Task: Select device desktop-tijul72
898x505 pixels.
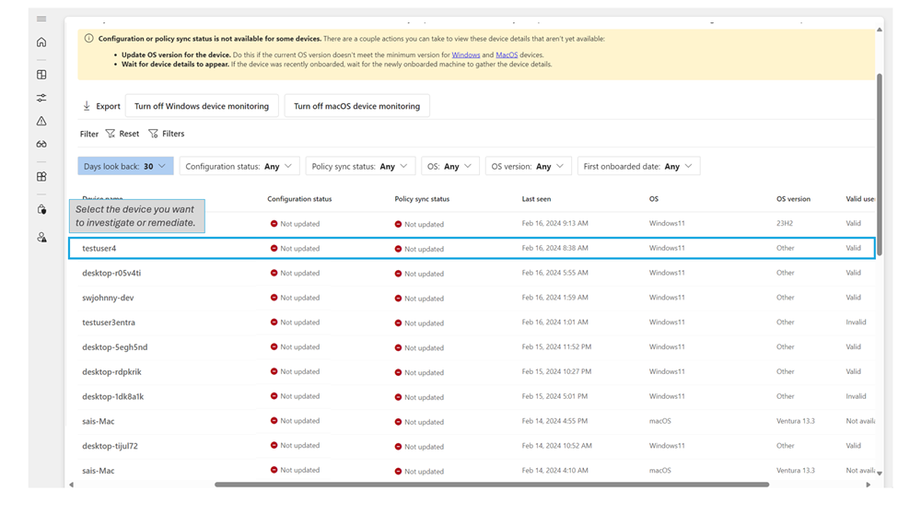Action: coord(110,445)
